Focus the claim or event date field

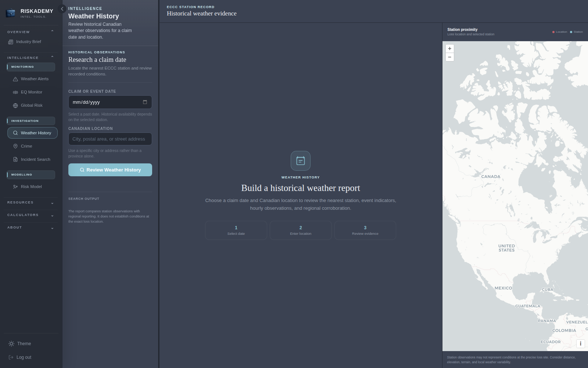point(110,102)
